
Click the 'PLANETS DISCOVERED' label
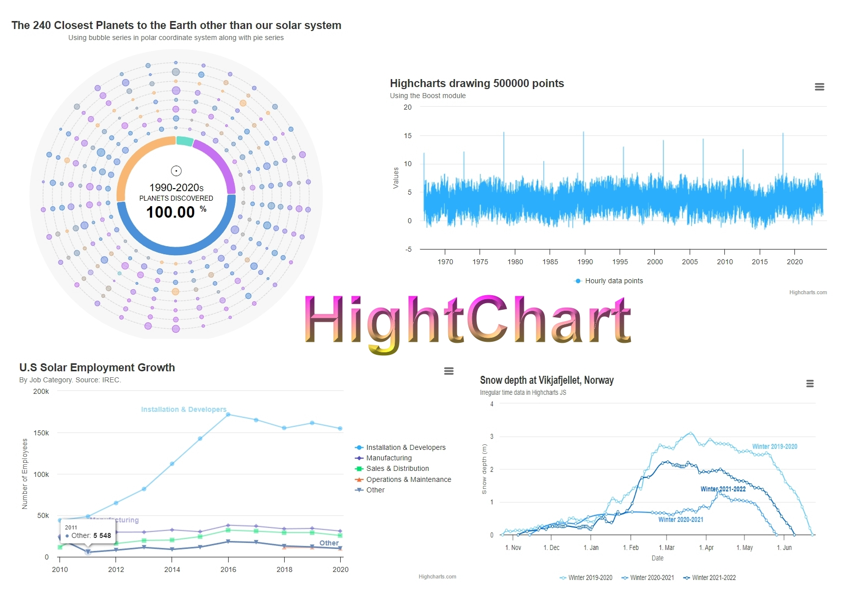coord(176,198)
